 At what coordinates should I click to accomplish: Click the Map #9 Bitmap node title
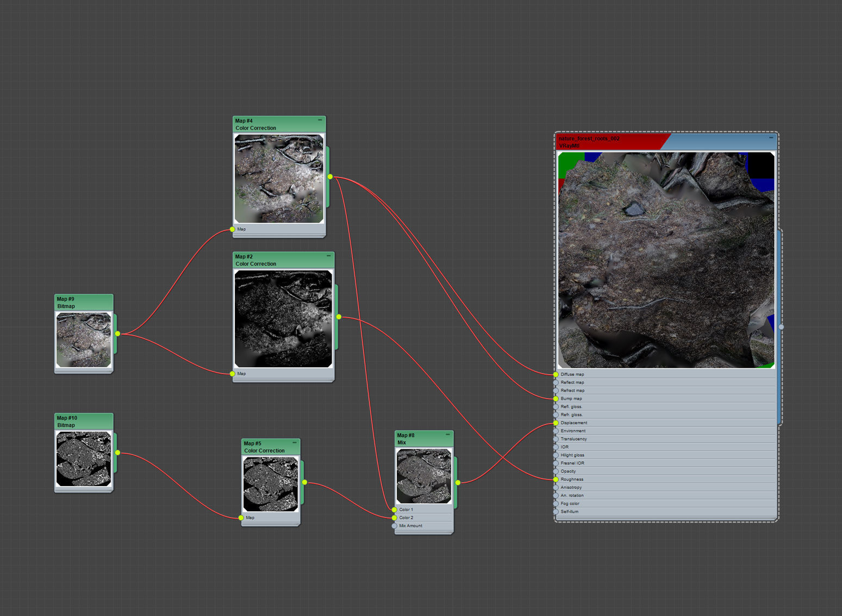tap(84, 303)
